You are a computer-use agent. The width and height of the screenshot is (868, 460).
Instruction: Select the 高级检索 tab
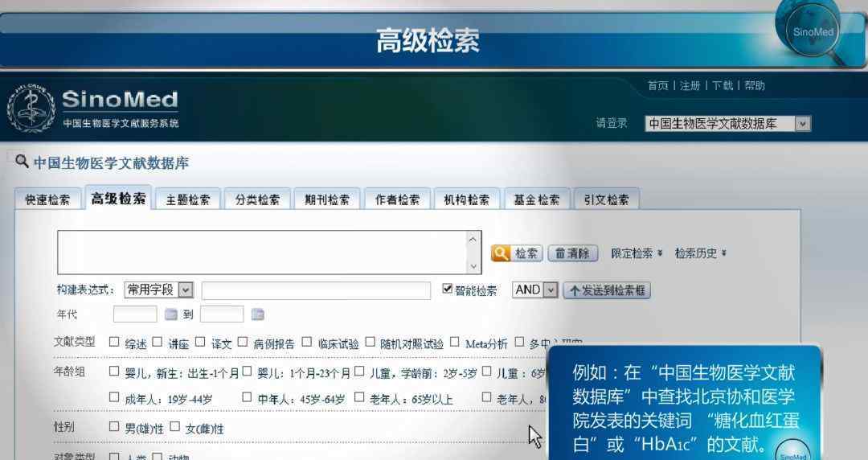tap(118, 198)
